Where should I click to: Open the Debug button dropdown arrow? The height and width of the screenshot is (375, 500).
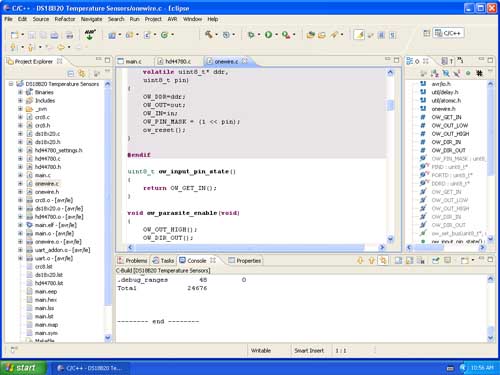pos(259,35)
